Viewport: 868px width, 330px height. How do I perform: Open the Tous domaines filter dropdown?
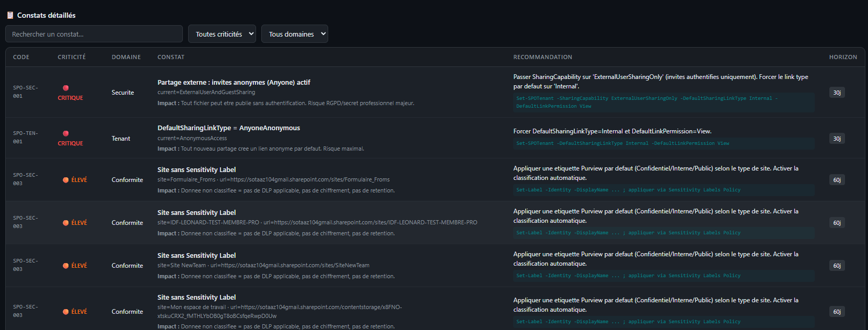pos(294,34)
